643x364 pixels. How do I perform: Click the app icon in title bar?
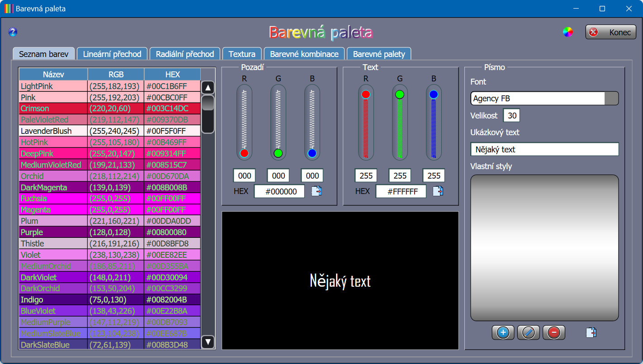coord(9,8)
